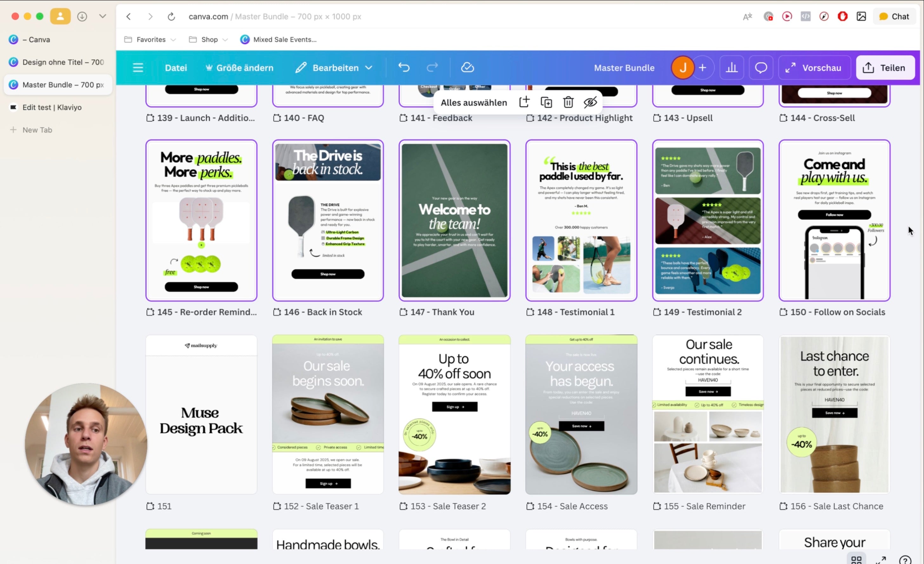The height and width of the screenshot is (564, 924).
Task: Switch to 'Design ohne Titel – 700' tab
Action: pos(58,62)
